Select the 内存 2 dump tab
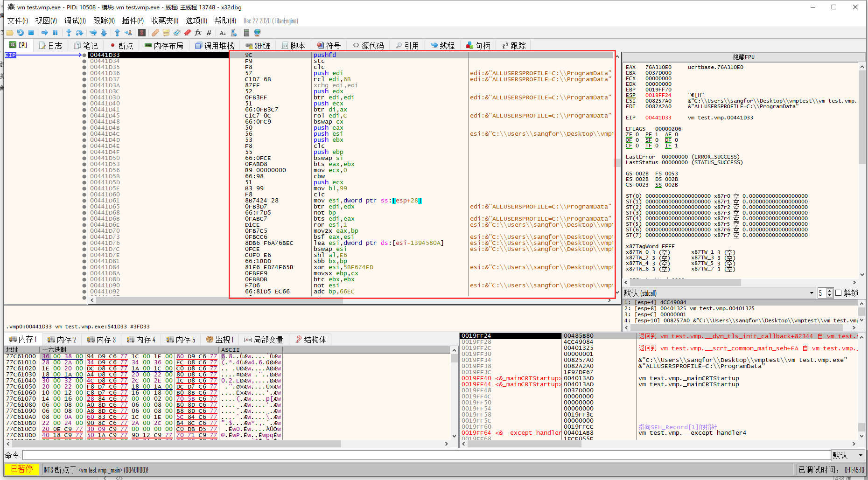Viewport: 868px width, 480px height. [x=62, y=340]
